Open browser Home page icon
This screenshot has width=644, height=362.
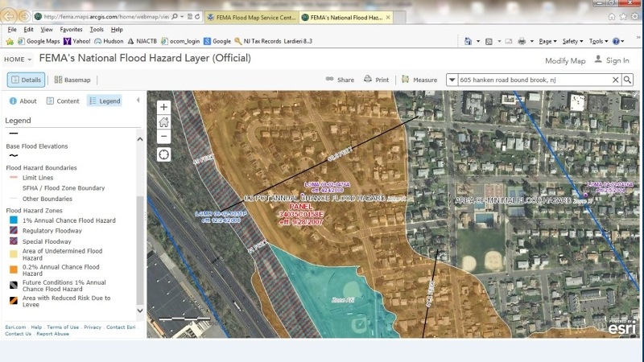coord(612,16)
